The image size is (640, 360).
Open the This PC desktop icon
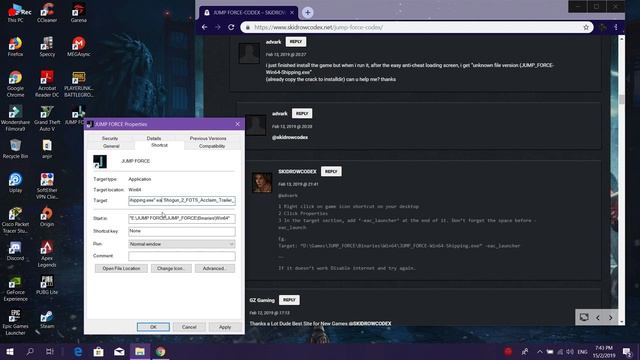pos(16,13)
